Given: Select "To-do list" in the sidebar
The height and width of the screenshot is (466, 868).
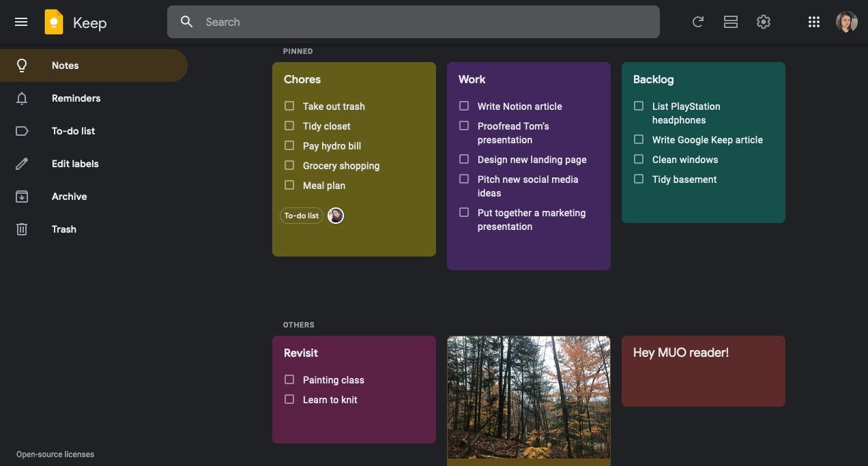Looking at the screenshot, I should point(73,130).
